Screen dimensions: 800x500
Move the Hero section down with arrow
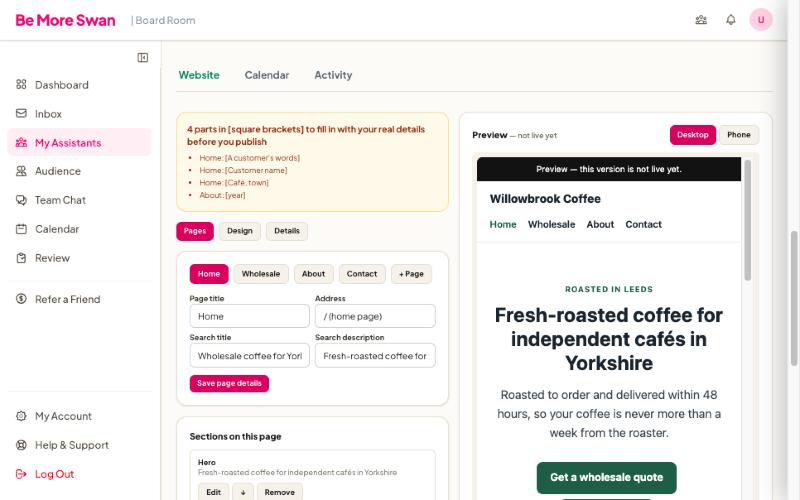pyautogui.click(x=243, y=492)
